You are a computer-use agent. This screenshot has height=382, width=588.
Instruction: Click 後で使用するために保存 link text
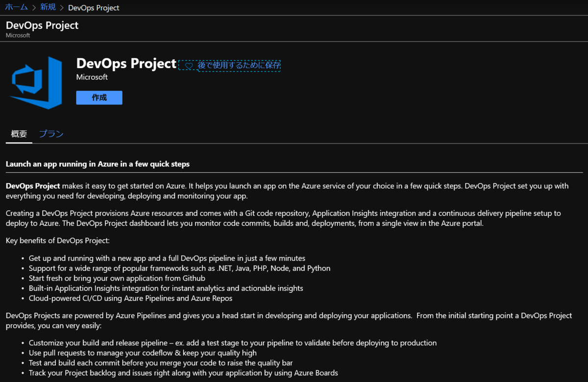point(239,65)
